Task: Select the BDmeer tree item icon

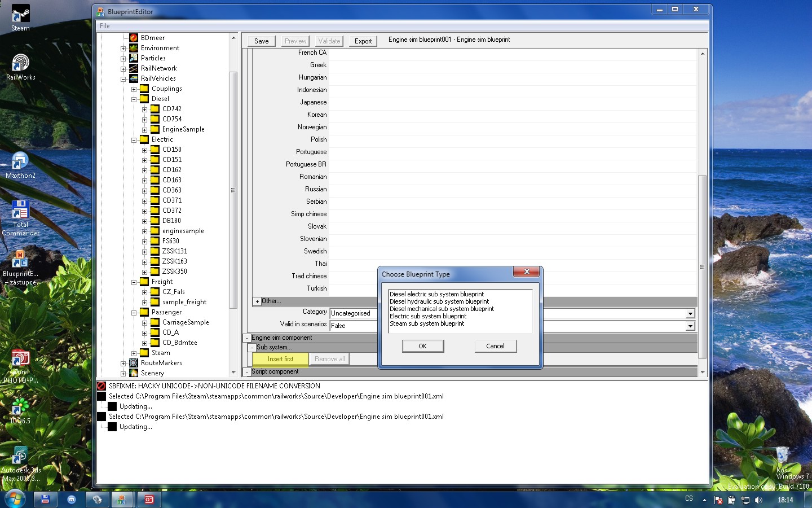Action: (x=134, y=38)
